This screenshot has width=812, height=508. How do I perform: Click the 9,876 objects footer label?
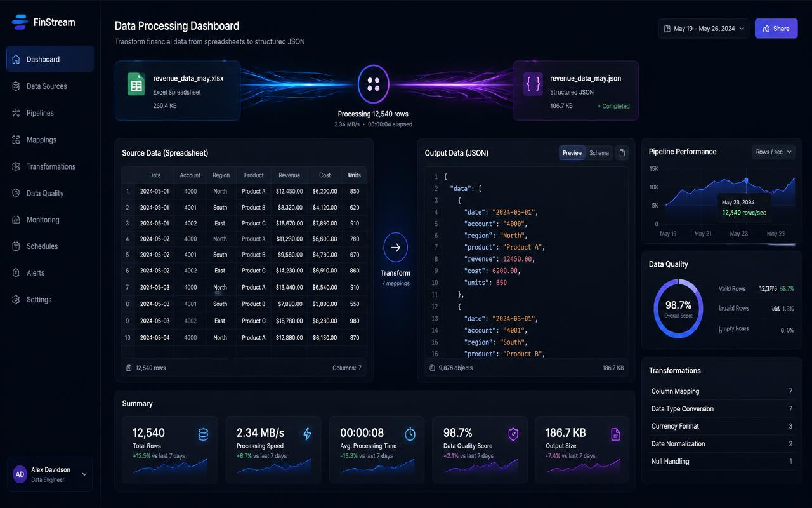click(455, 368)
